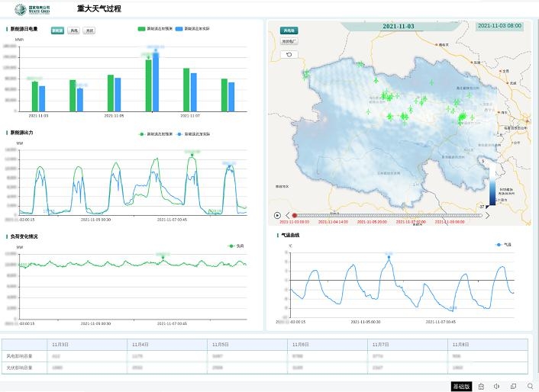Click the maximum temperature marker on 气温 curve
Screen dimensions: 539x392
point(389,257)
